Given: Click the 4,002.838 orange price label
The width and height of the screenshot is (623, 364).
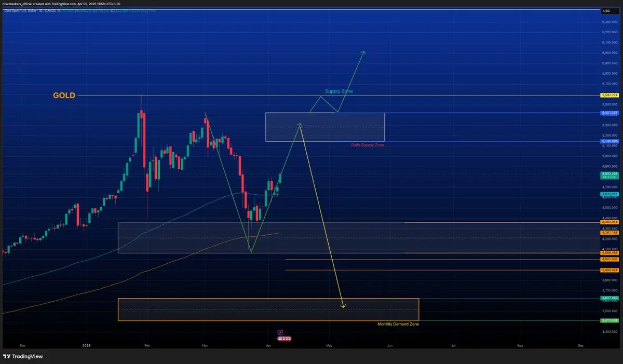Looking at the screenshot, I should coord(609,259).
